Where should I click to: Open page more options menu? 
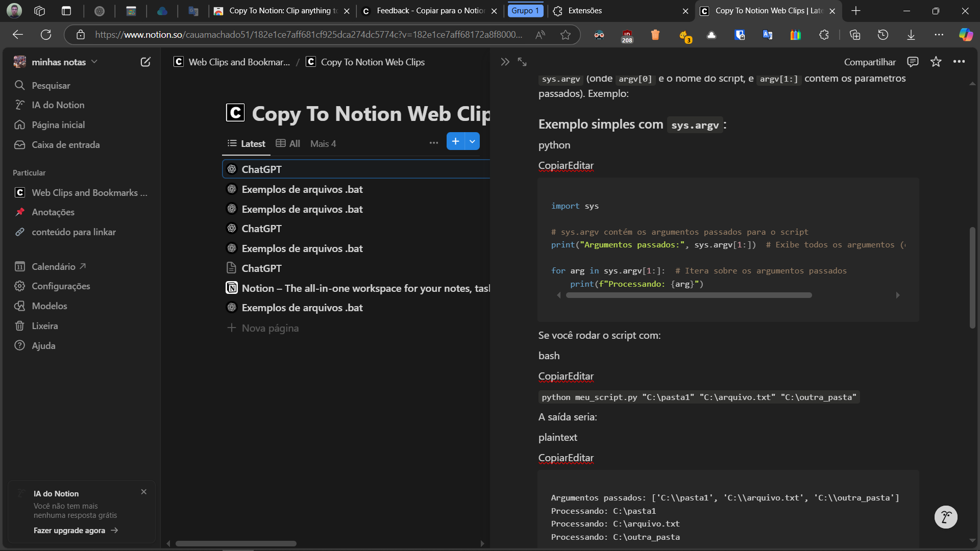pos(959,62)
